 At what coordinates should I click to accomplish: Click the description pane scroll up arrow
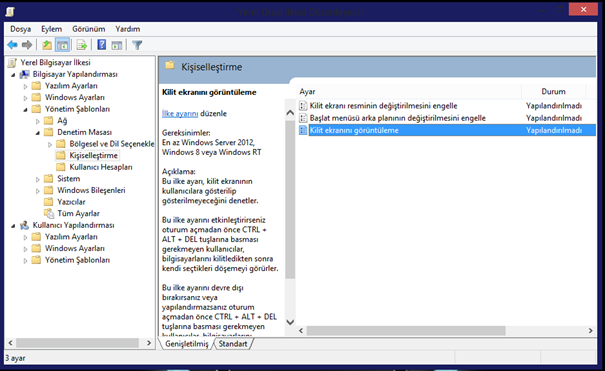point(290,113)
